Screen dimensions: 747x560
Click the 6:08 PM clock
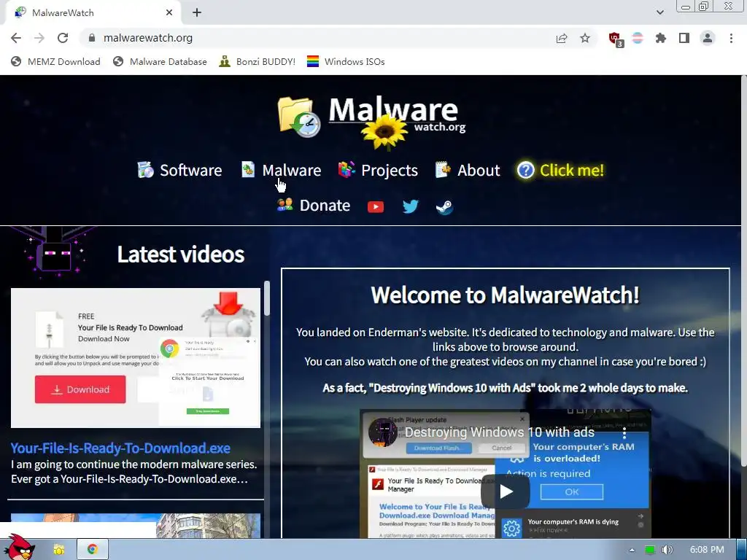[707, 550]
